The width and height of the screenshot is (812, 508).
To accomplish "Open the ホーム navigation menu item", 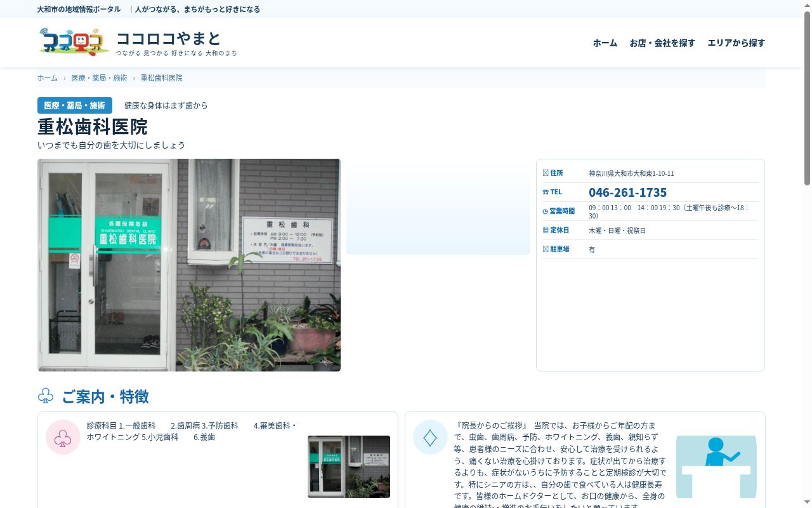I will (x=605, y=43).
